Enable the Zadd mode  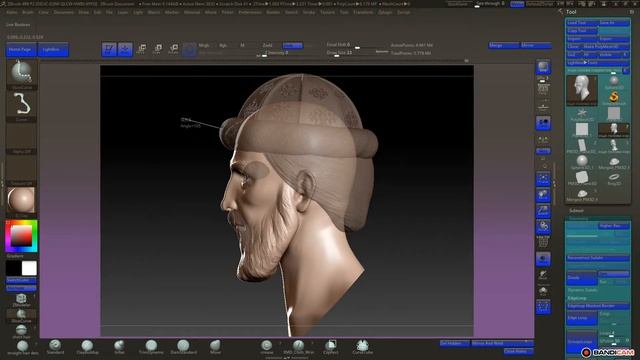click(267, 45)
